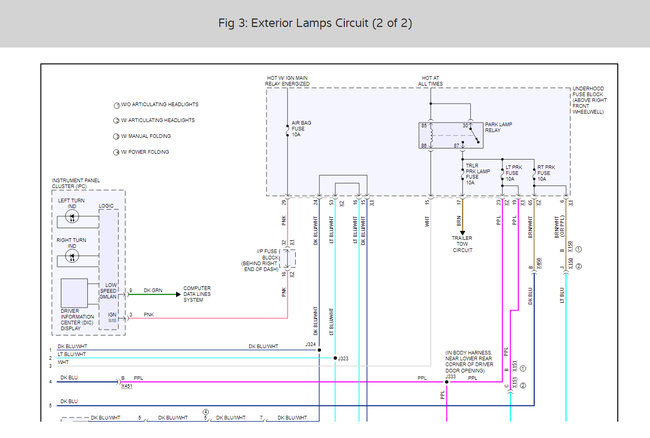Click the 'COMPUTER DATA LINES SYSTEM' label
Viewport: 650px width, 438px height.
coord(197,294)
